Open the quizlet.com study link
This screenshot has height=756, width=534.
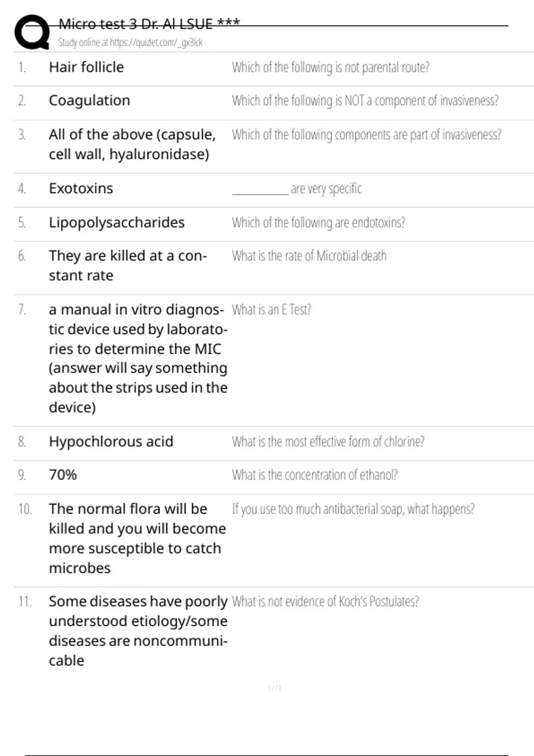[130, 43]
